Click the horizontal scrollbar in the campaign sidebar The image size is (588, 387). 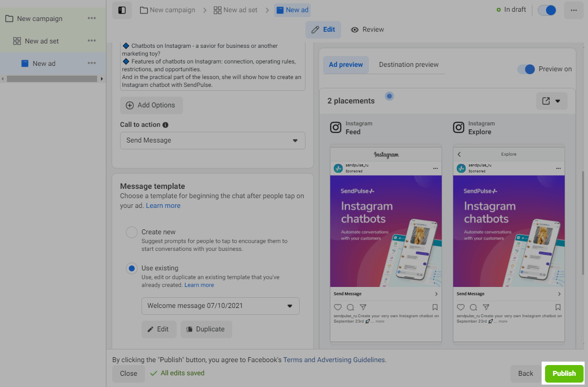[52, 79]
